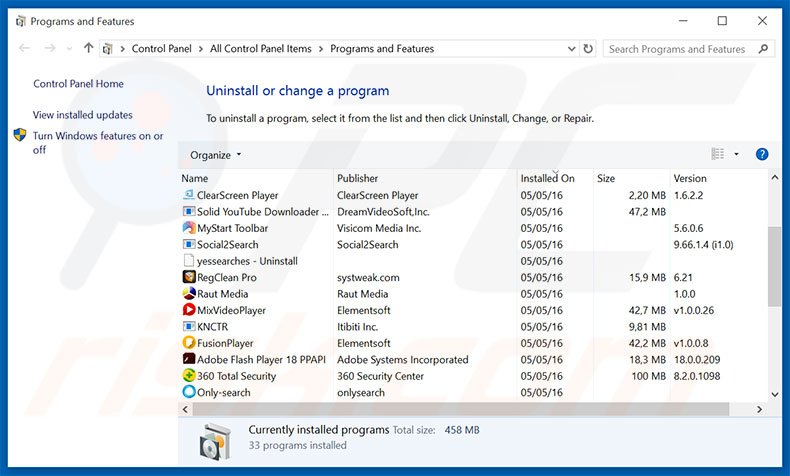Click the 47,2 MB size cell
The image size is (790, 476).
pyautogui.click(x=647, y=212)
